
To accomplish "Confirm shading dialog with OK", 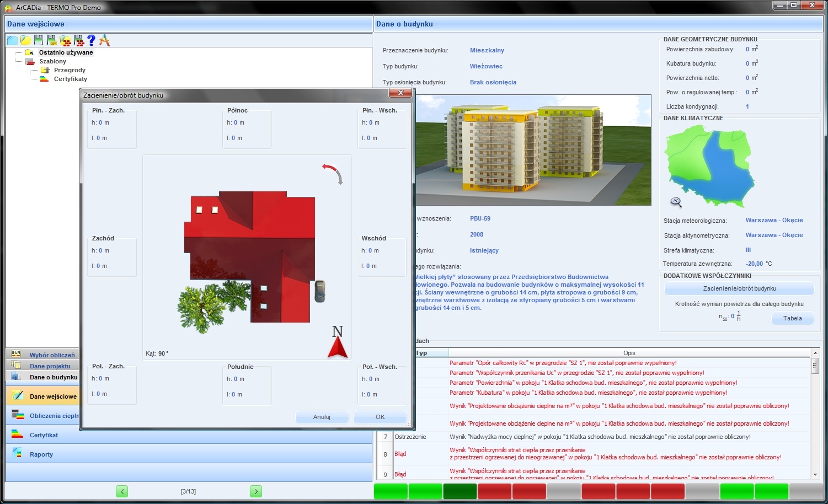I will click(380, 417).
